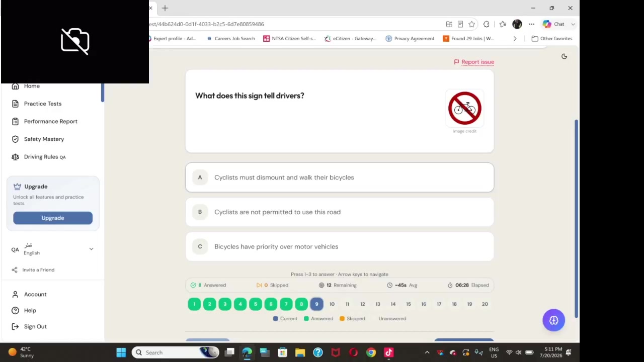The width and height of the screenshot is (644, 362).
Task: Toggle dark mode with the moon icon
Action: click(564, 56)
